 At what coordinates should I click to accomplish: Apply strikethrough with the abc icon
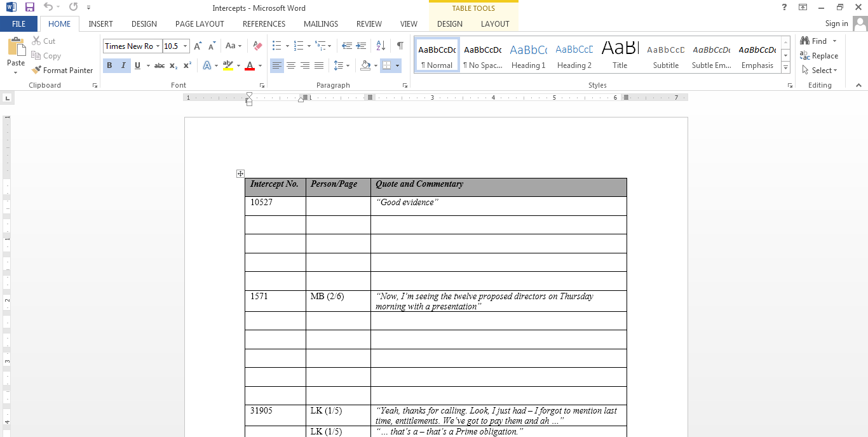point(159,65)
